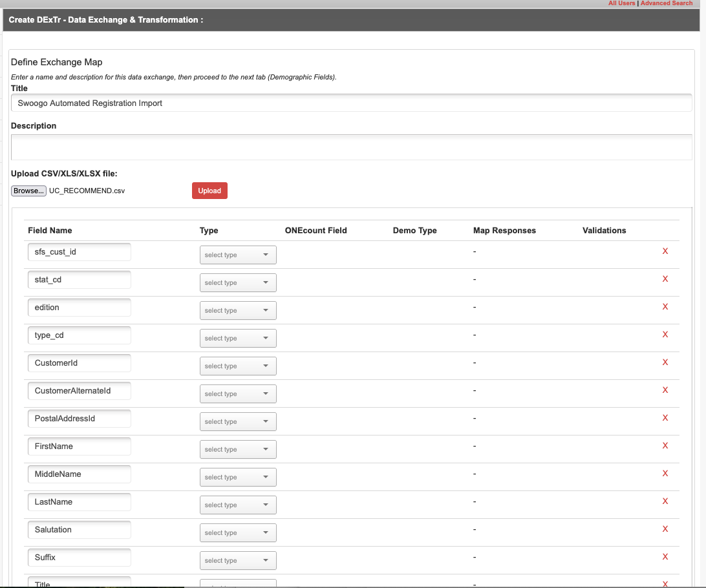The height and width of the screenshot is (588, 706).
Task: Delete the type_cd row with red X
Action: (665, 334)
